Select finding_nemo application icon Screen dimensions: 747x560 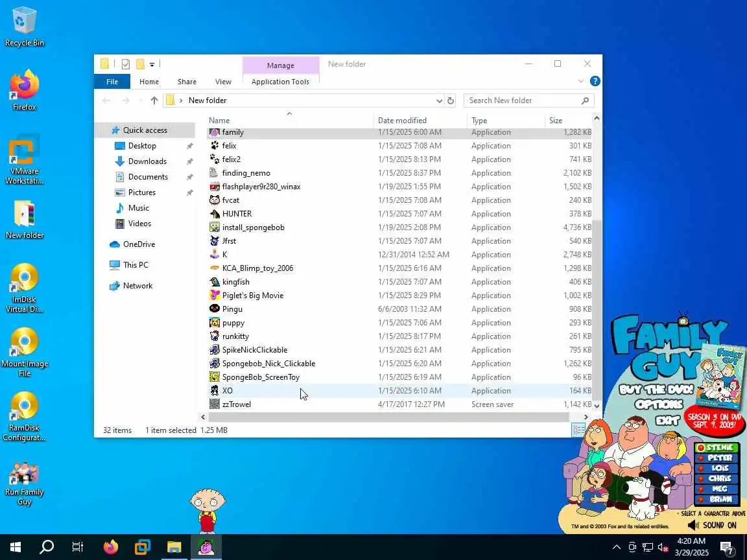(215, 173)
